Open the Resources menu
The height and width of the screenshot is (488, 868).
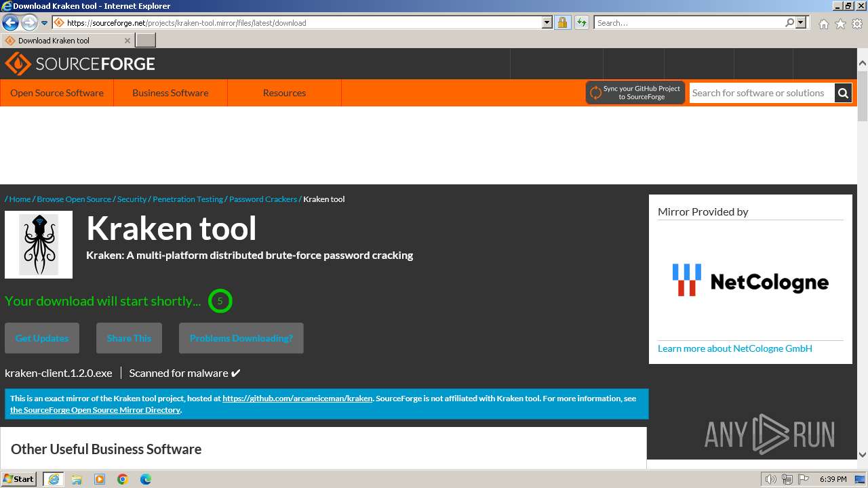(284, 93)
